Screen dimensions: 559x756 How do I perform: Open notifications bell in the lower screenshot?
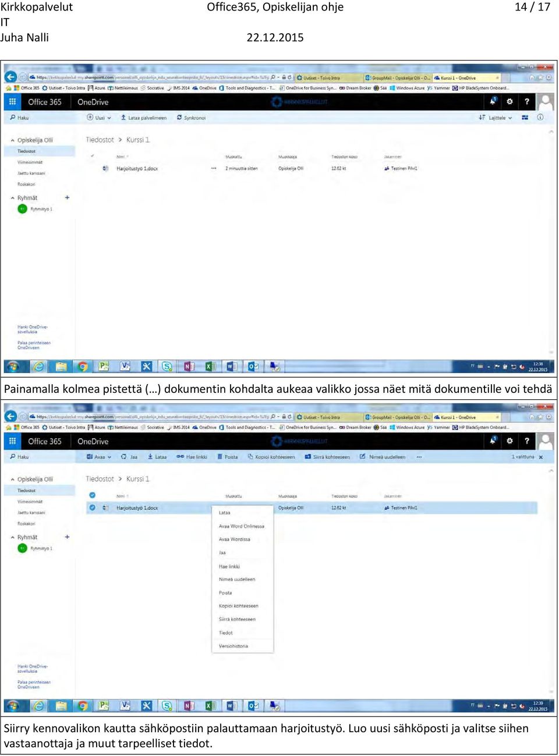point(493,441)
